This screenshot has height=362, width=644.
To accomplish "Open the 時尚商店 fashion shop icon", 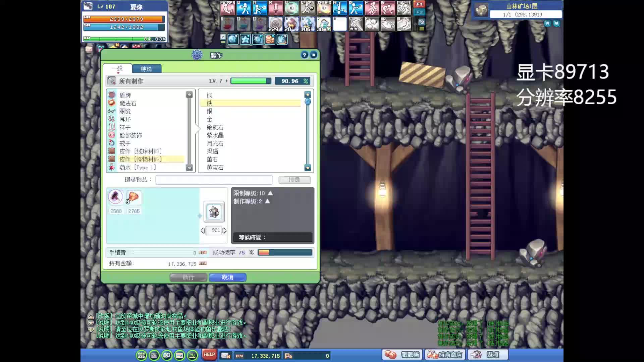I will click(x=445, y=355).
